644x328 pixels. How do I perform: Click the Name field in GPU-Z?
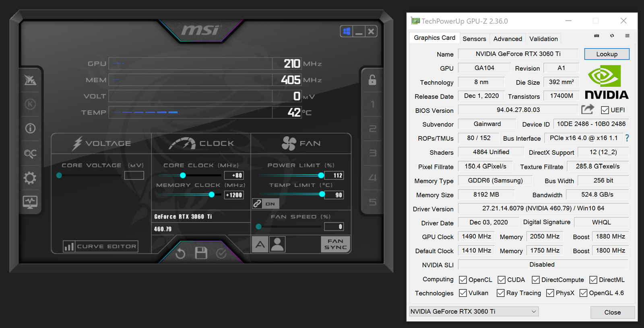tap(518, 54)
